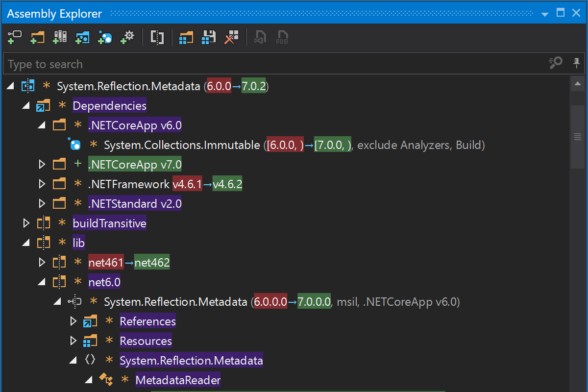Expand the References node
The width and height of the screenshot is (588, 392).
[73, 321]
